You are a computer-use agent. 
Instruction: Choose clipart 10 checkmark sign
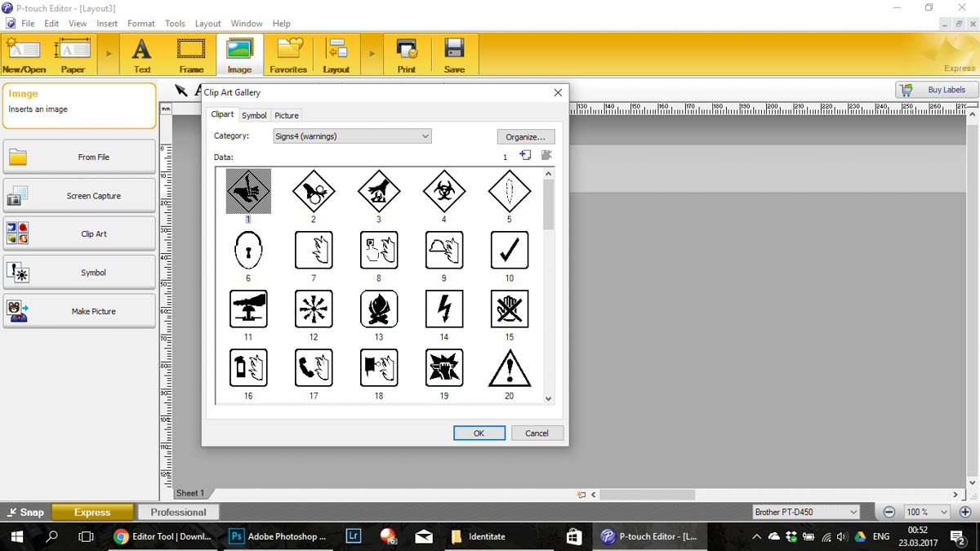[510, 250]
